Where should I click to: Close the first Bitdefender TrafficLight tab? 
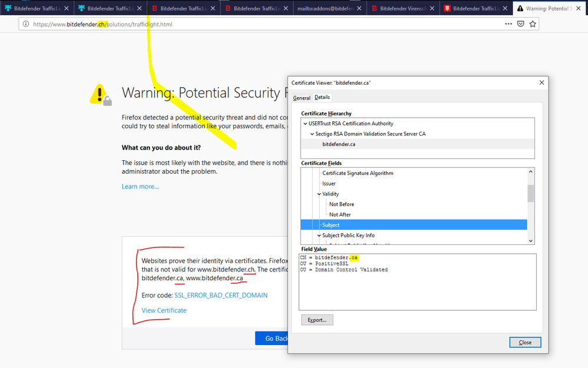point(67,8)
